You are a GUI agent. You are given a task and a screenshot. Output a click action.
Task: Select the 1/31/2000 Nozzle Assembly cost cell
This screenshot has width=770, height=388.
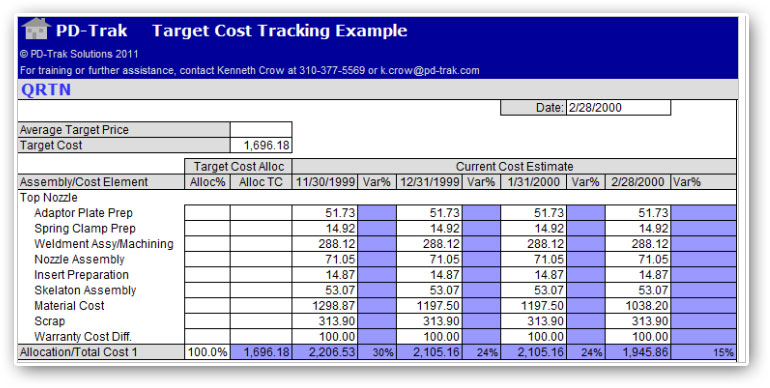point(534,259)
